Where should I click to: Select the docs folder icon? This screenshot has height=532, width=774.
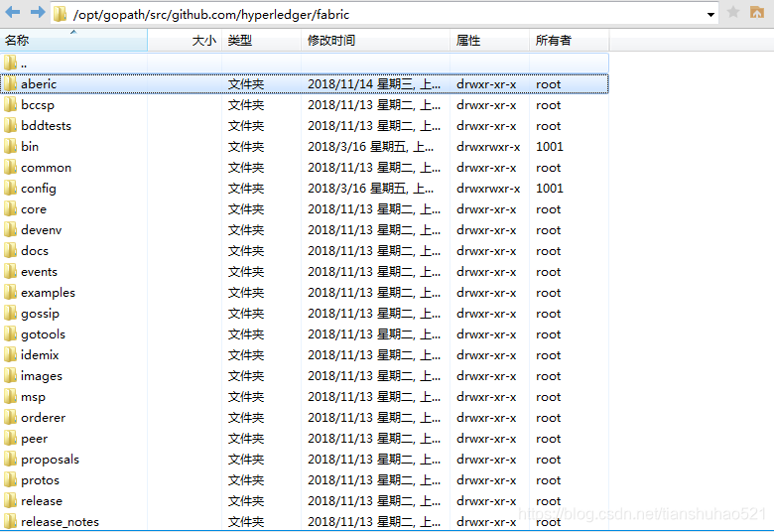pyautogui.click(x=10, y=250)
